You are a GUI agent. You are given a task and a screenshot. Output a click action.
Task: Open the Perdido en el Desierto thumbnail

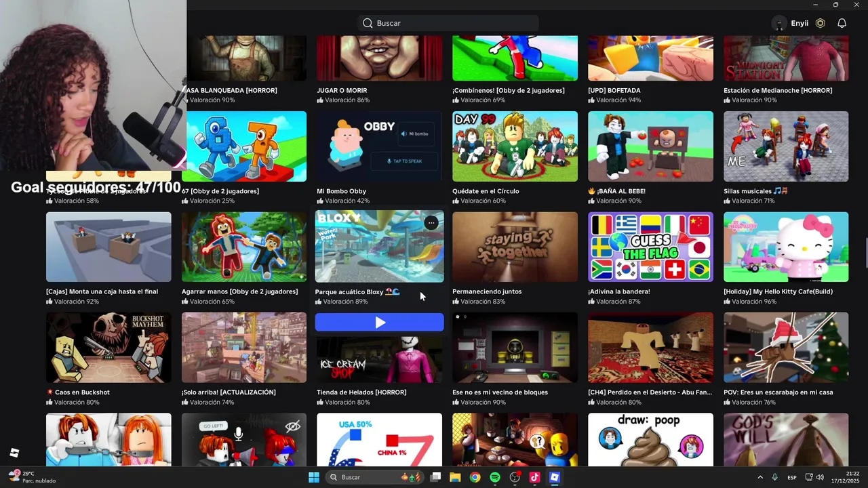point(650,347)
